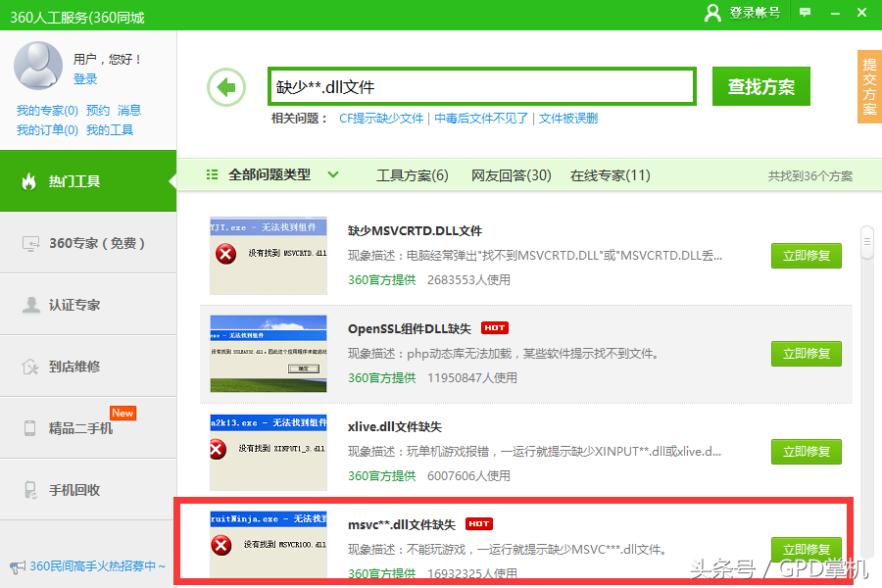Open 我的工具 link
Viewport: 882px width, 588px height.
pyautogui.click(x=110, y=130)
